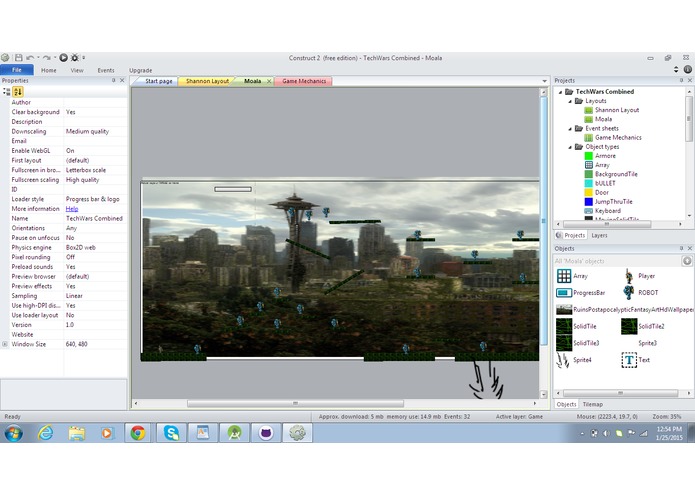Toggle auto-hide pin on Properties panel
This screenshot has height=494, width=695.
click(x=113, y=80)
